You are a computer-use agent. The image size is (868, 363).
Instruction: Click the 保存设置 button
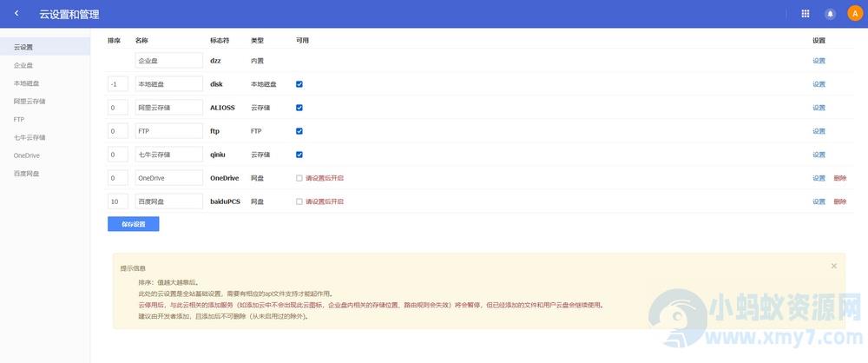[134, 224]
